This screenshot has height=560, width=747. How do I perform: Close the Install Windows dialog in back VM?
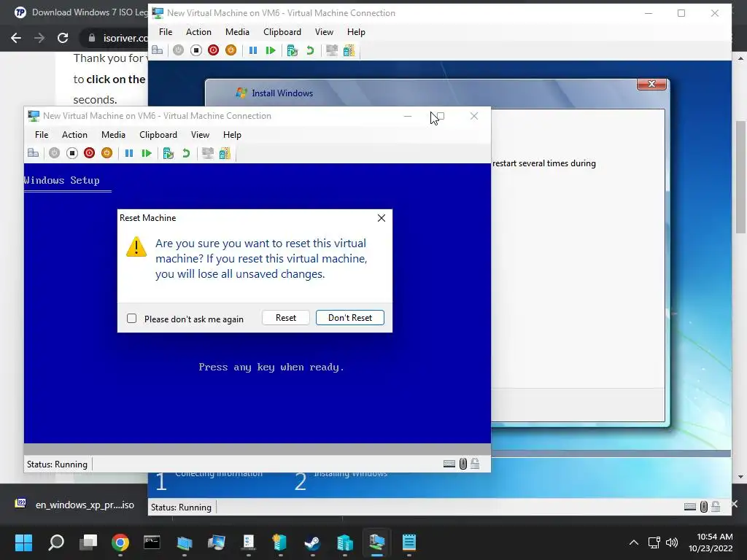tap(651, 84)
